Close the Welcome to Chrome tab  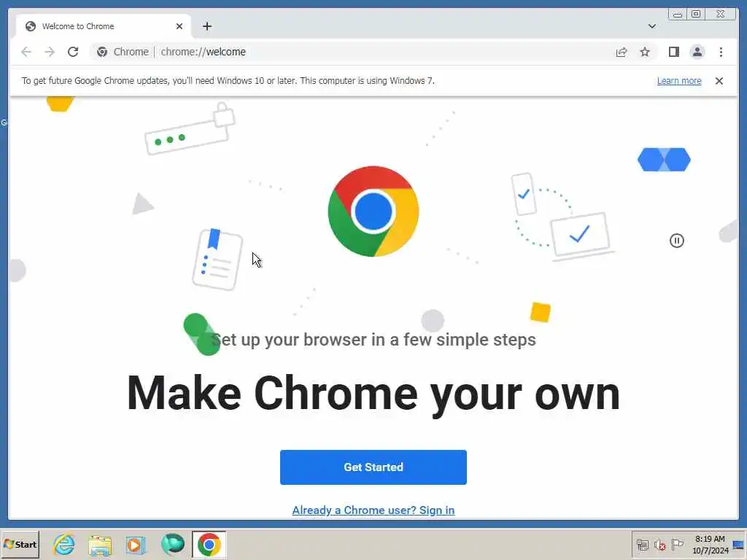click(x=179, y=26)
